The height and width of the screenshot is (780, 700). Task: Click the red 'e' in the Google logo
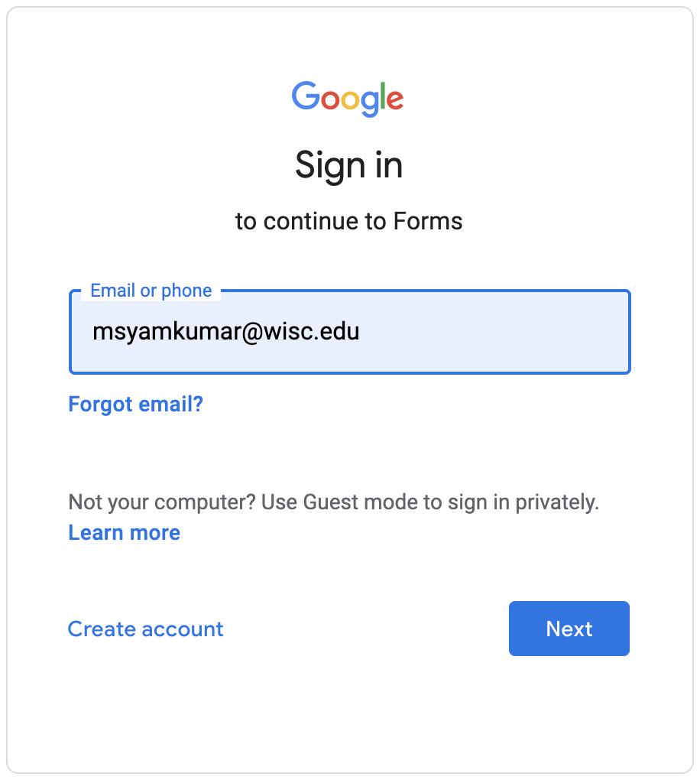point(394,100)
